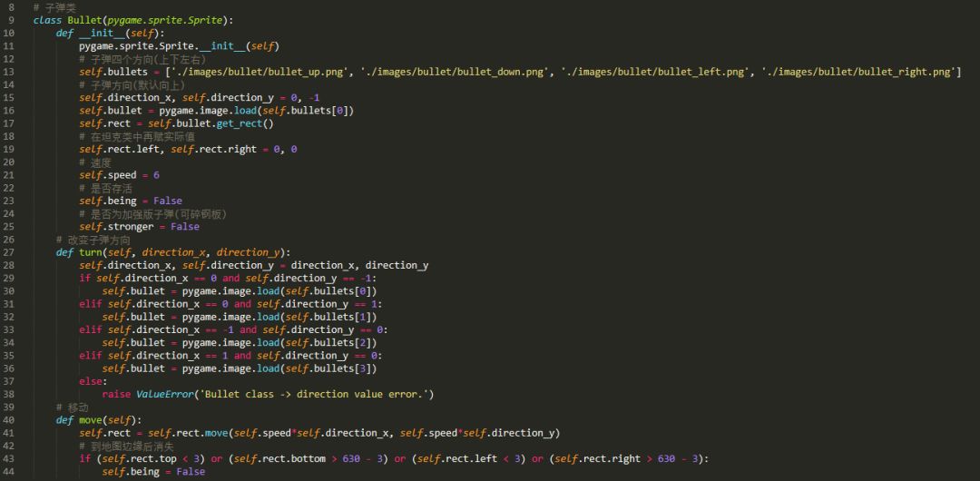Click the else keyword on line 37
This screenshot has width=980, height=481.
[93, 381]
